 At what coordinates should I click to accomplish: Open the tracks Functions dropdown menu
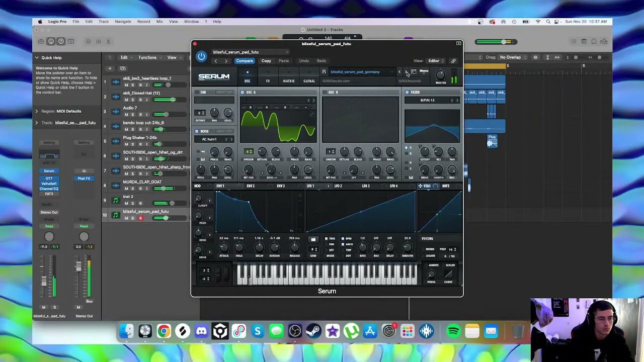[x=150, y=57]
